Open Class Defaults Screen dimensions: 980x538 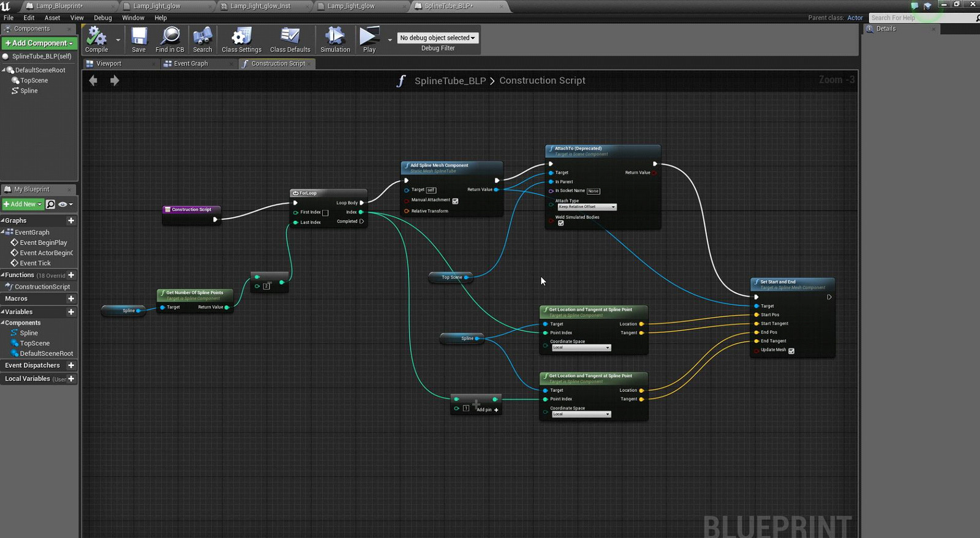click(x=290, y=40)
